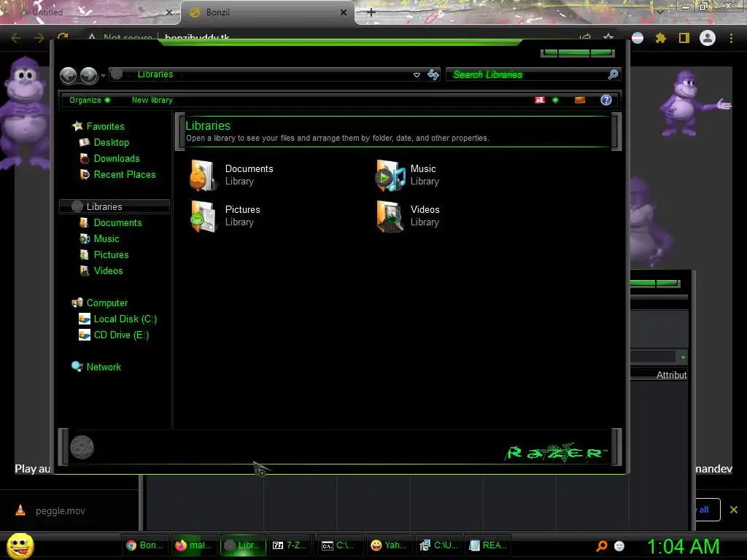
Task: Click the Search Libraries field
Action: (x=527, y=75)
